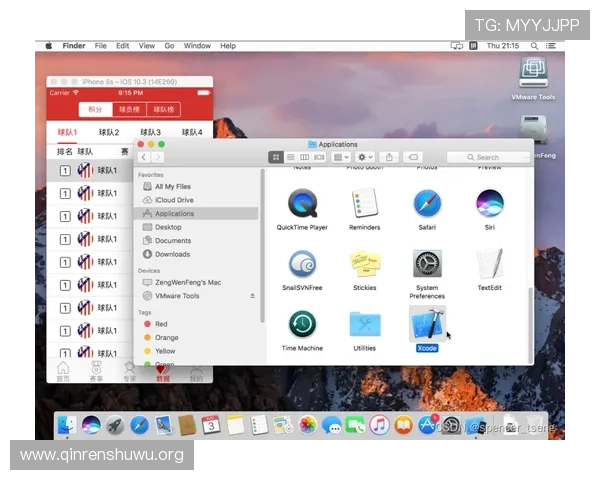
Task: Select System Preferences in Applications folder
Action: click(x=427, y=264)
